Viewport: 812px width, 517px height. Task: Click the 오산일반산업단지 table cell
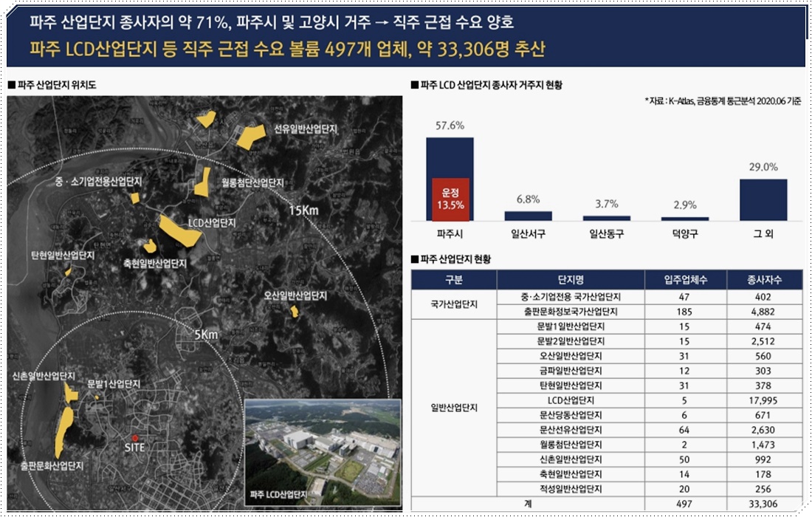(x=571, y=356)
